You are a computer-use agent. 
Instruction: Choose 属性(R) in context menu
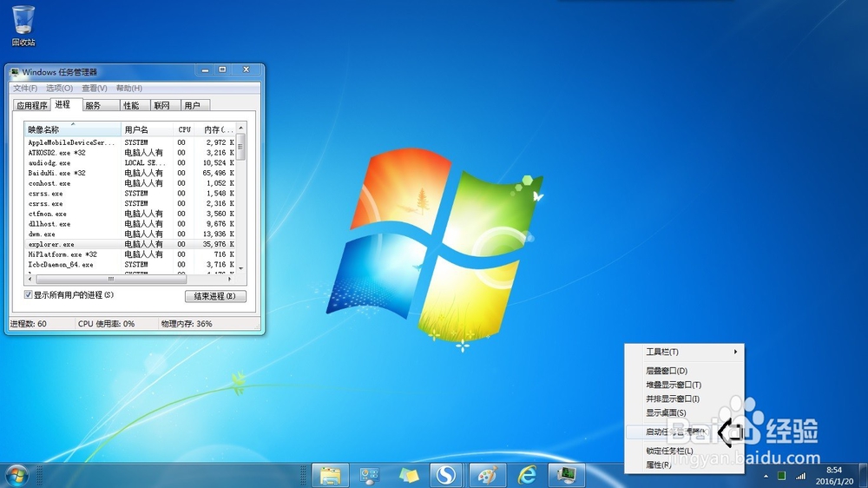(684, 465)
